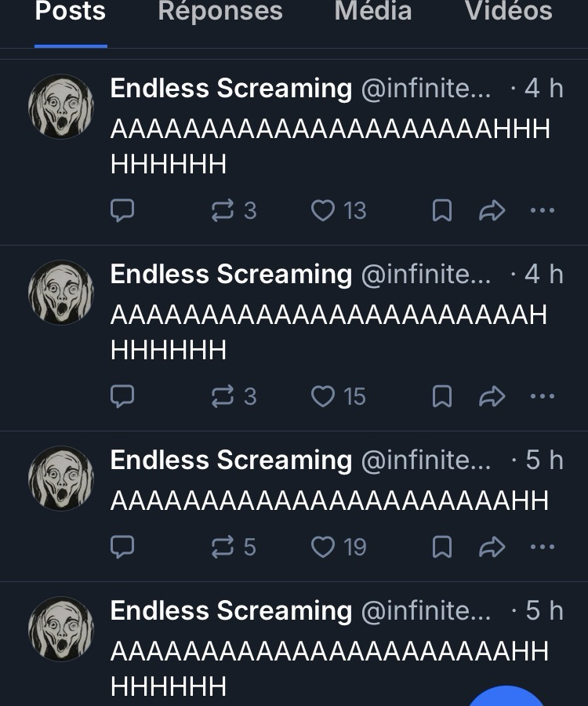Open the Vidéos tab
Viewport: 588px width, 706px height.
pyautogui.click(x=509, y=12)
